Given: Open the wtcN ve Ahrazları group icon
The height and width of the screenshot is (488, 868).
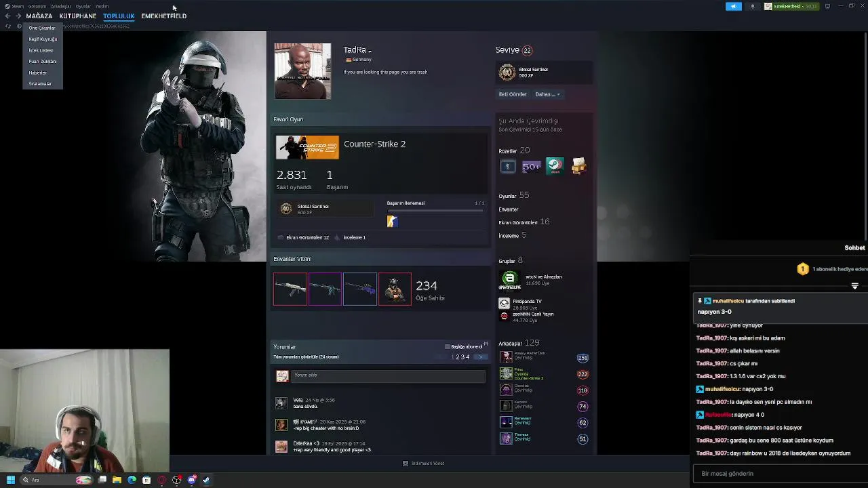Looking at the screenshot, I should tap(509, 279).
